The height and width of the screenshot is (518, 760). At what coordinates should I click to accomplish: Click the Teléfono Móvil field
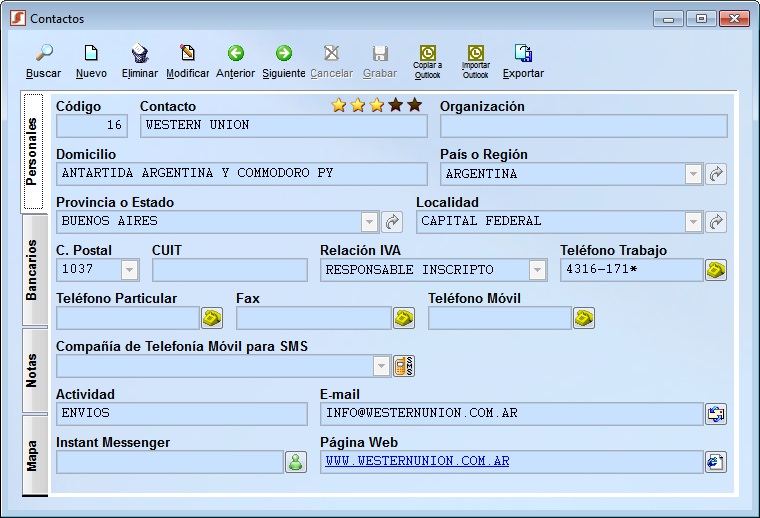(500, 318)
